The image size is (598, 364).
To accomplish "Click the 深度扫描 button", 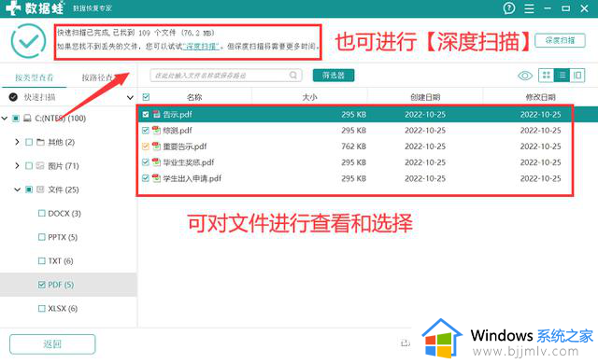I will (x=560, y=40).
